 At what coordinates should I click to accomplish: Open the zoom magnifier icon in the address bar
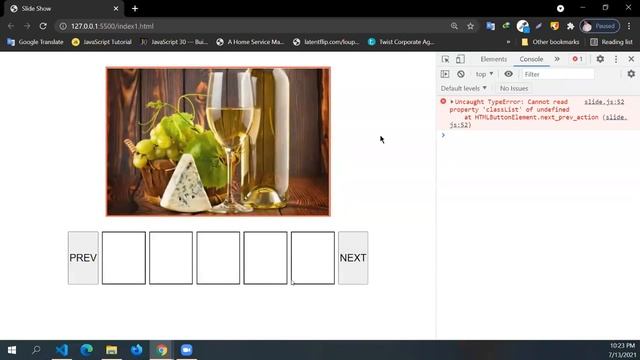(454, 26)
